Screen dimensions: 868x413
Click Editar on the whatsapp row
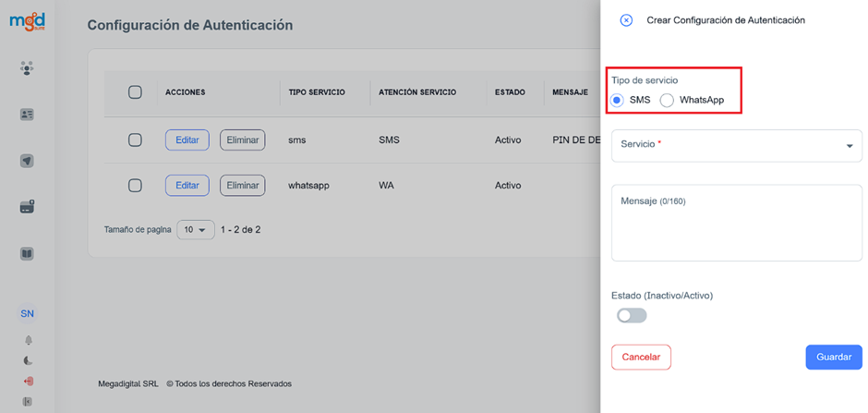(187, 186)
